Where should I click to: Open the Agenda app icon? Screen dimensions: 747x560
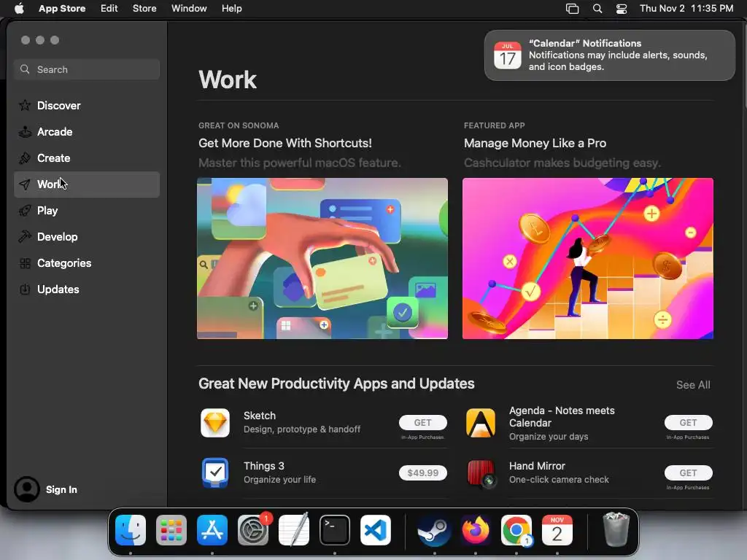coord(480,423)
